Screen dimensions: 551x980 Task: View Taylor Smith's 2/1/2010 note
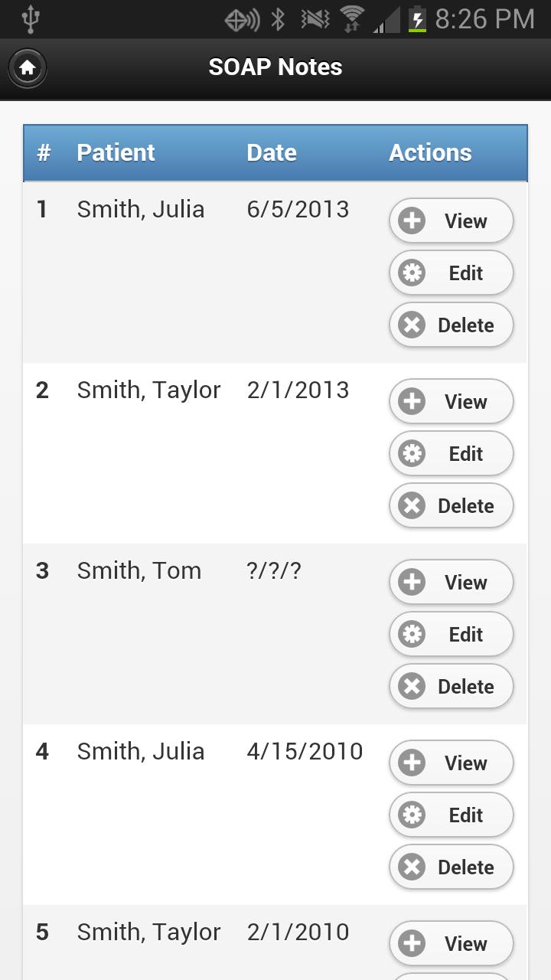451,944
